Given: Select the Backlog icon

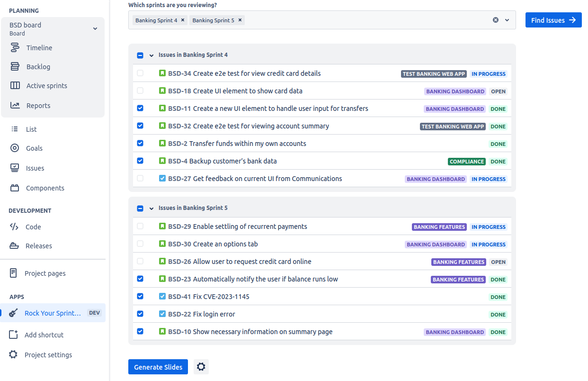Looking at the screenshot, I should [16, 66].
